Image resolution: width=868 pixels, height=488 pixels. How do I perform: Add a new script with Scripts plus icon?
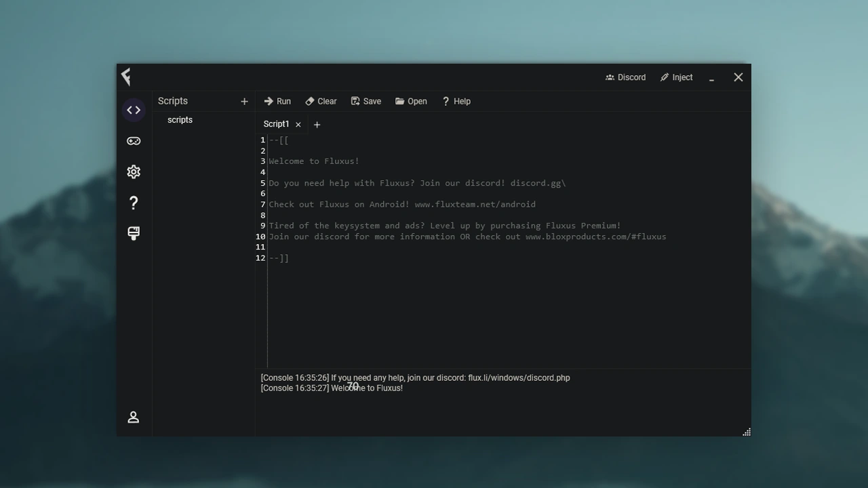(244, 101)
